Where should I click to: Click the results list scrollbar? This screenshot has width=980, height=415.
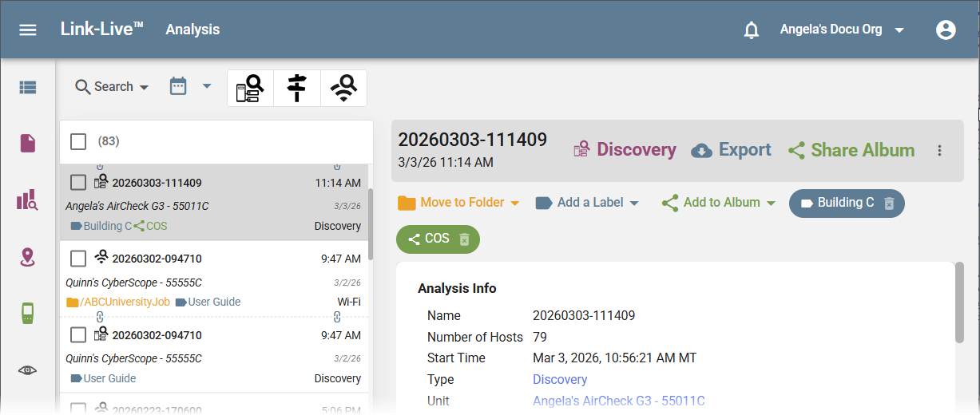tap(371, 225)
